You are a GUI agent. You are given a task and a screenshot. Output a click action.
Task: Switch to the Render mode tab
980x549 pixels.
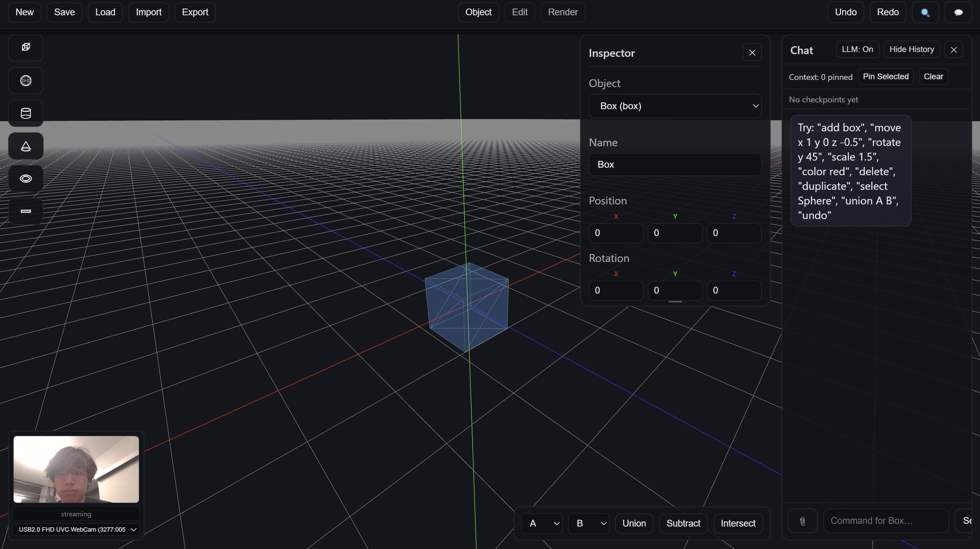coord(562,12)
